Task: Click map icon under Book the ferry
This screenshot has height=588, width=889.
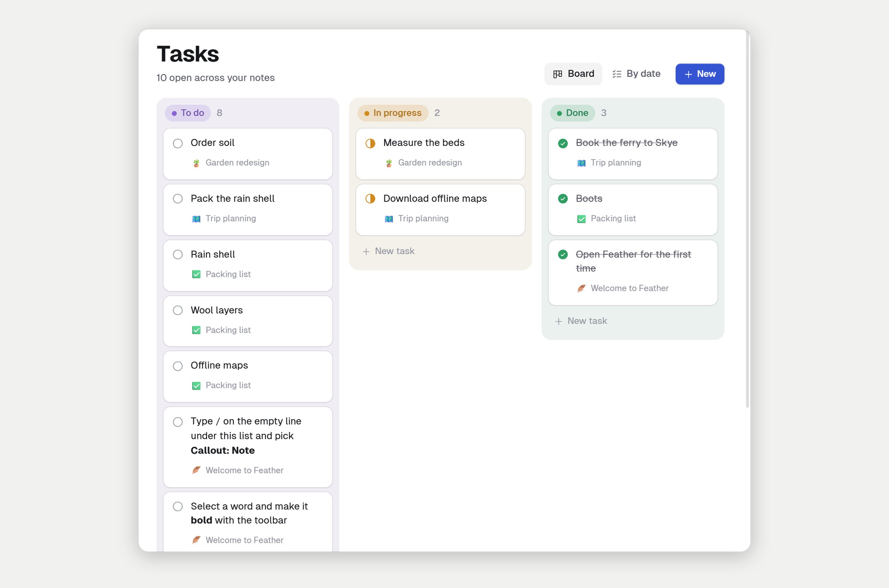Action: 581,163
